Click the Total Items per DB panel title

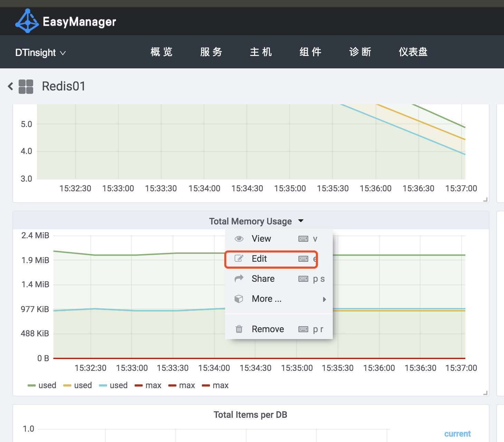point(250,415)
